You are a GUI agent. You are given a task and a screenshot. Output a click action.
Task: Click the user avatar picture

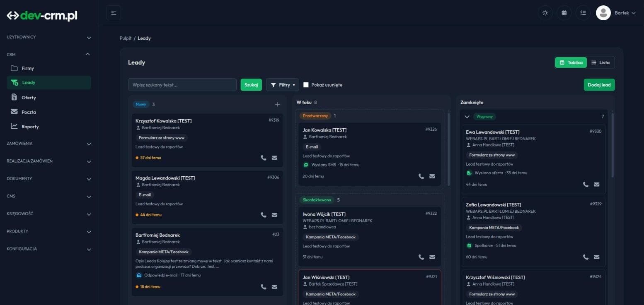603,13
